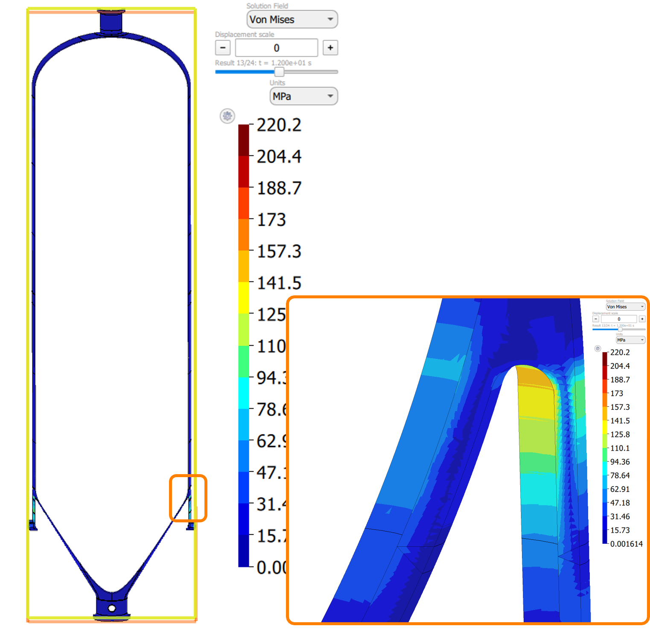Image resolution: width=650 pixels, height=644 pixels.
Task: Click the large 'Displacement scale' label
Action: click(x=245, y=34)
